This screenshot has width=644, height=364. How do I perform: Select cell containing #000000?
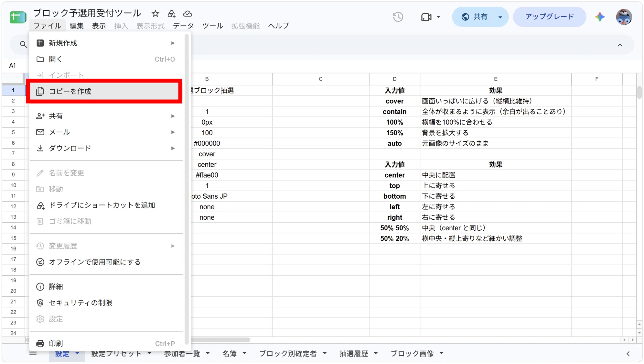point(207,143)
